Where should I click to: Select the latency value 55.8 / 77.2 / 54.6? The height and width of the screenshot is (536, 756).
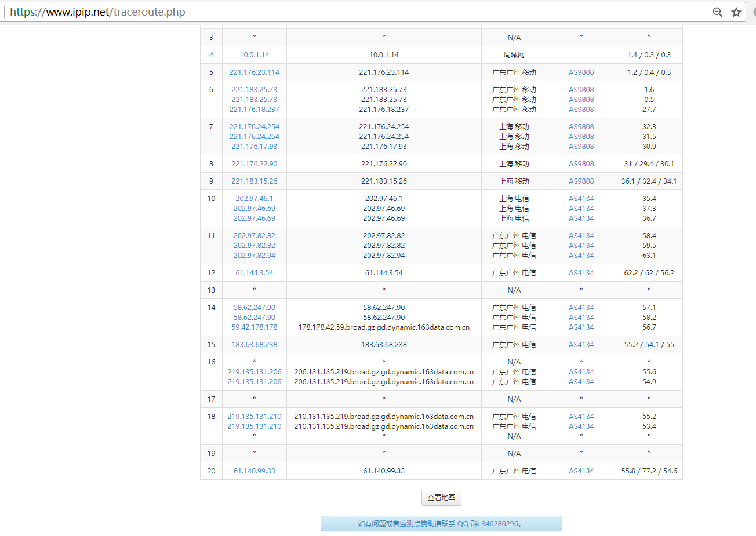(x=649, y=471)
